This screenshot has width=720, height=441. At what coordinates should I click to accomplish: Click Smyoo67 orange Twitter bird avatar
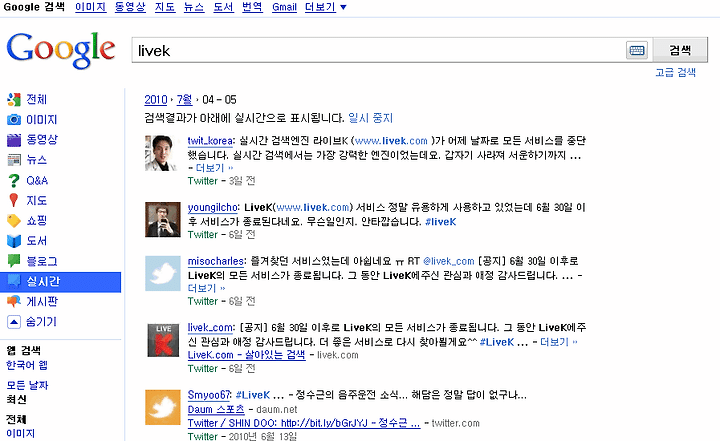pos(163,407)
